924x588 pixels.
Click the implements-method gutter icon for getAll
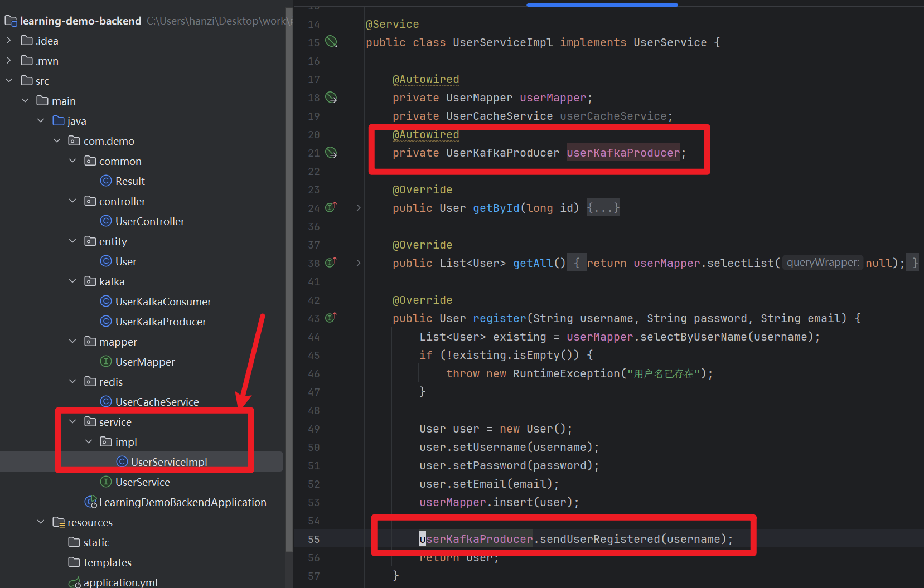pyautogui.click(x=331, y=263)
